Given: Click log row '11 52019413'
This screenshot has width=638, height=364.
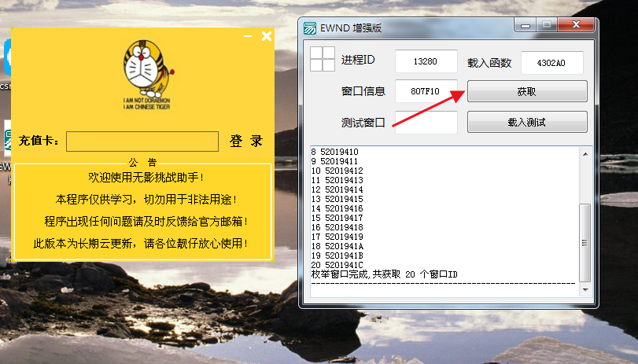Looking at the screenshot, I should pos(337,180).
